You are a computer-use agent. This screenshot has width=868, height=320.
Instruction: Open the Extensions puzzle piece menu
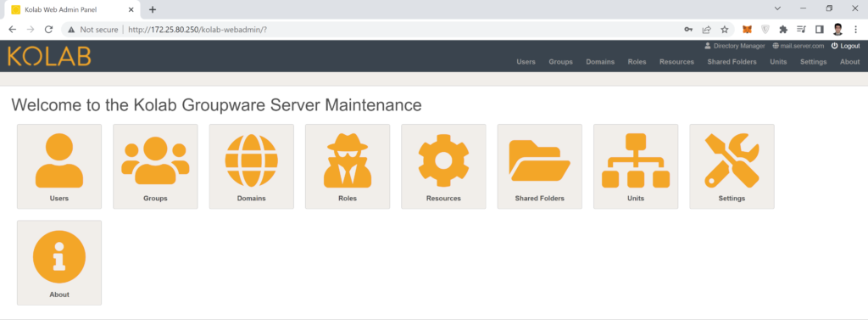[x=782, y=30]
